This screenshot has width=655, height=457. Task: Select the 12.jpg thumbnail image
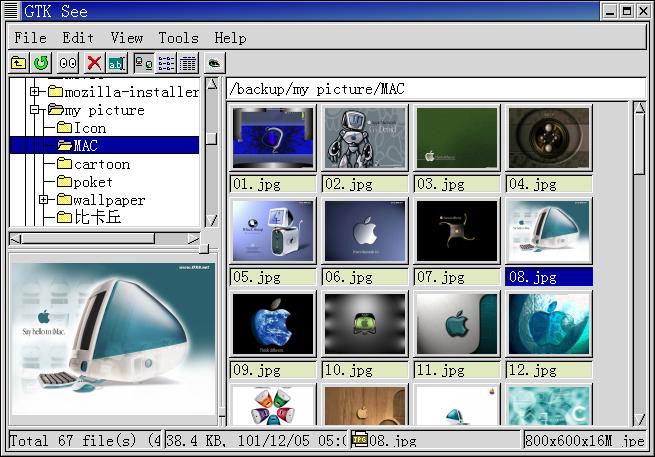click(549, 324)
